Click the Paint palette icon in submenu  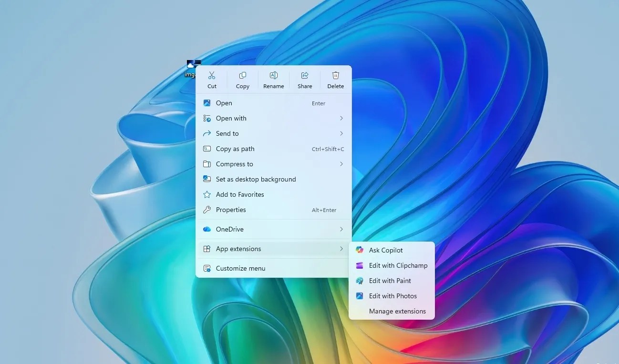tap(360, 281)
